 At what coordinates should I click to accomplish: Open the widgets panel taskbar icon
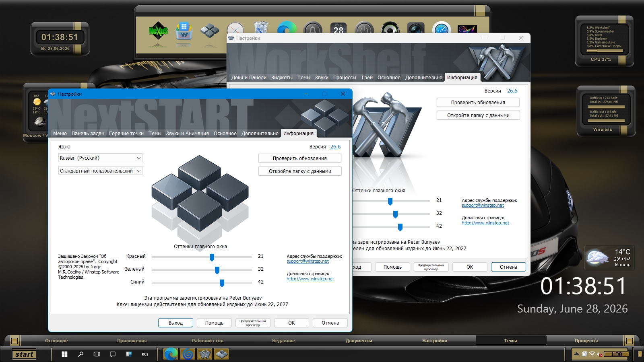(x=129, y=354)
